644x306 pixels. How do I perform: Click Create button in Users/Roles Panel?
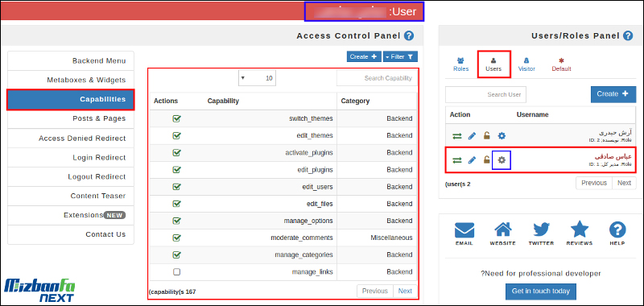click(613, 94)
